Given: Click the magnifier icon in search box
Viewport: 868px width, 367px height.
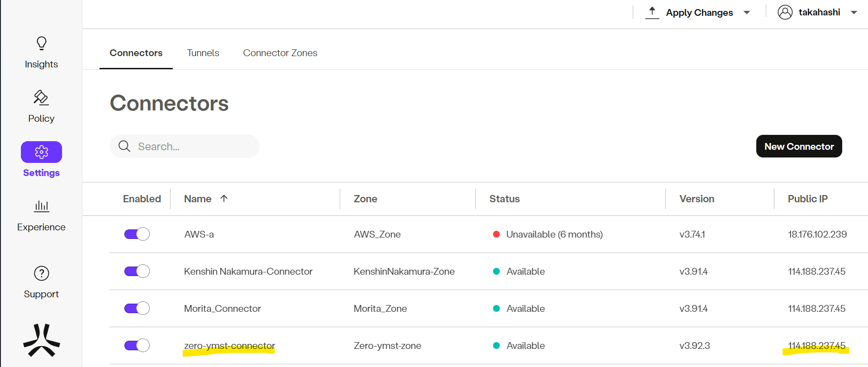Looking at the screenshot, I should pyautogui.click(x=124, y=146).
